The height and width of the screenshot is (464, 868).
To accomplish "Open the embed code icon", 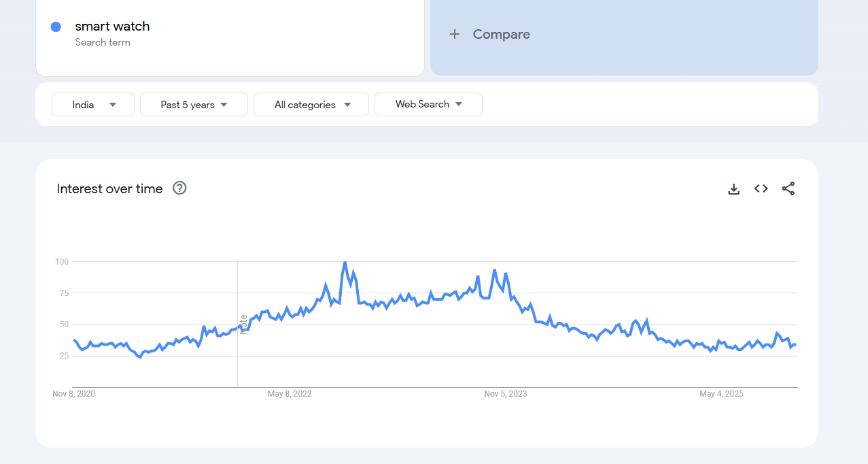I will [x=761, y=189].
